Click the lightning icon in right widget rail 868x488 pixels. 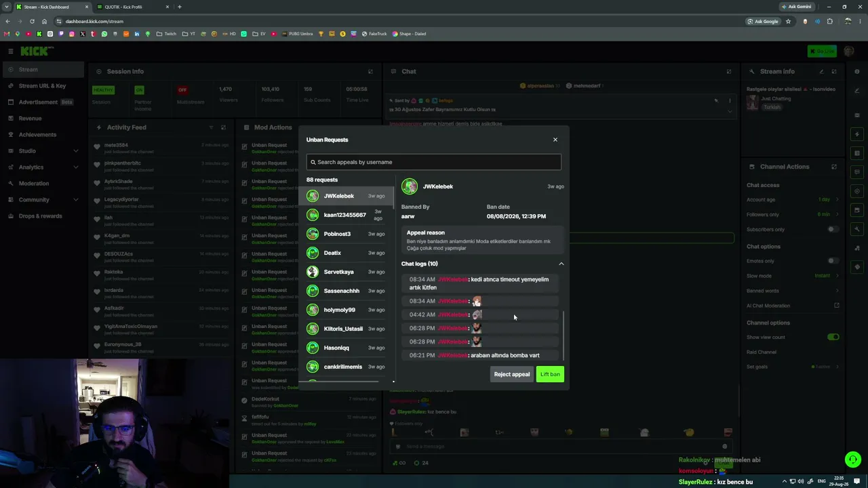(x=857, y=134)
